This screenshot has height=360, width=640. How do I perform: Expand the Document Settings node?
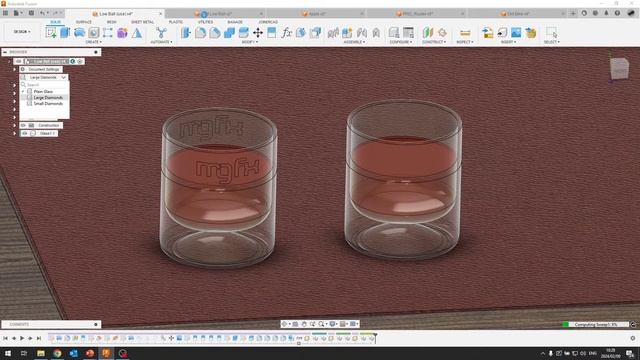[15, 69]
